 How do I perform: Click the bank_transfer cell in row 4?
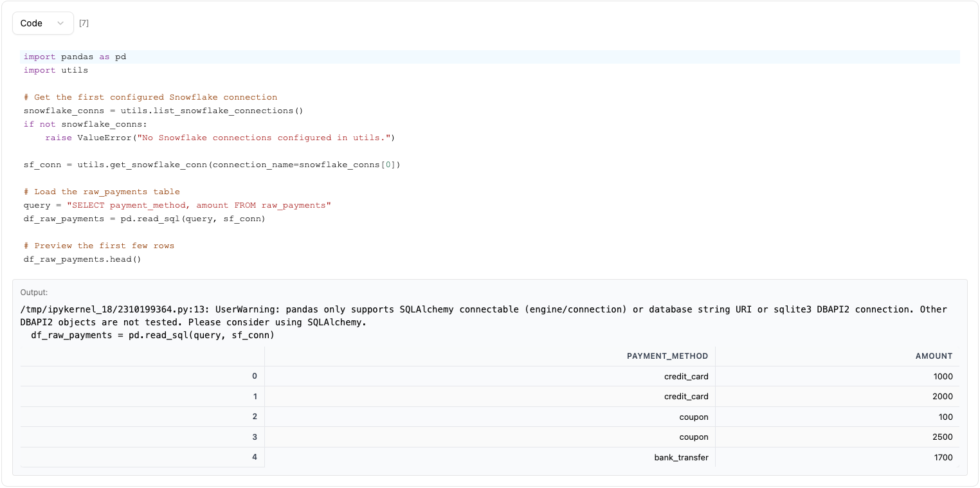tap(682, 457)
